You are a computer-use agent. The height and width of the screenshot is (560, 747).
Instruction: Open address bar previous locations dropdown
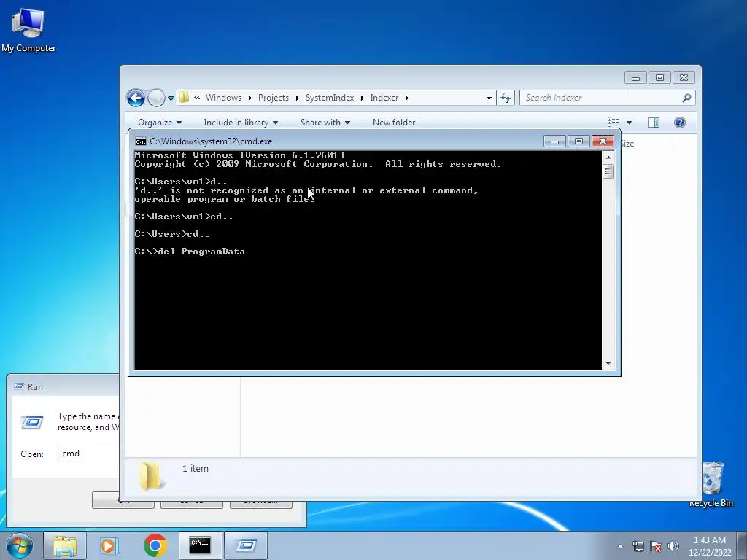489,98
